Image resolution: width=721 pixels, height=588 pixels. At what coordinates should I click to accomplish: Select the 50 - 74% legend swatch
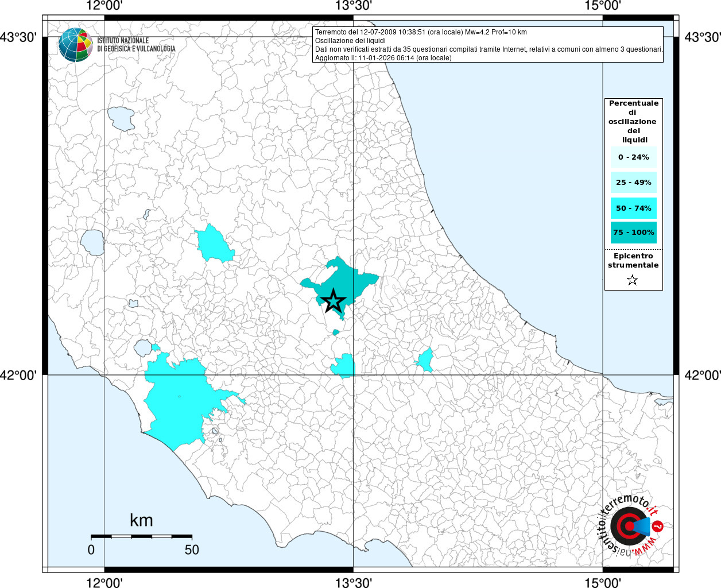[x=633, y=208]
